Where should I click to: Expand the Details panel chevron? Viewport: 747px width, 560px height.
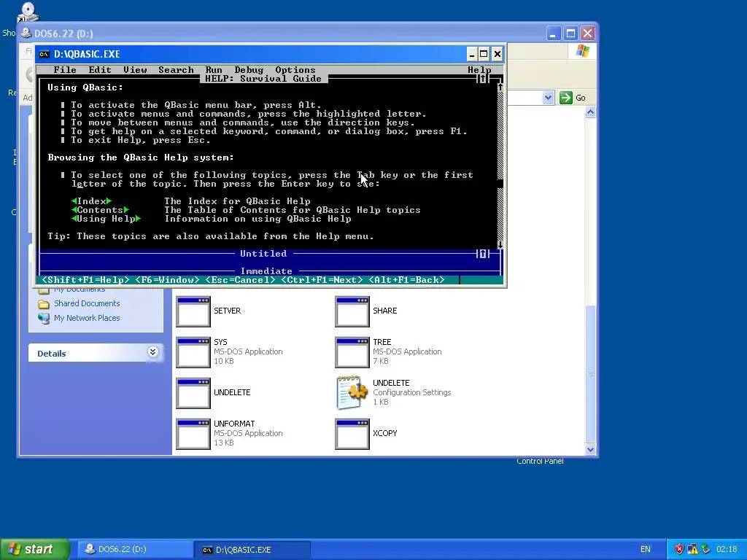click(152, 352)
